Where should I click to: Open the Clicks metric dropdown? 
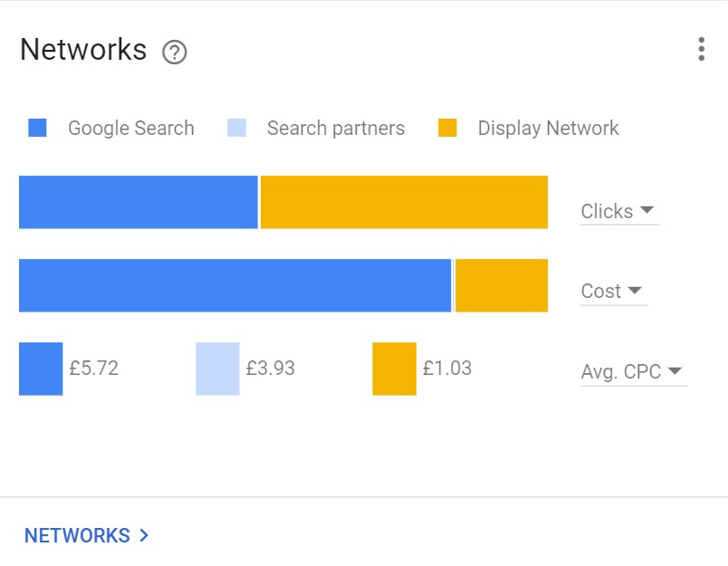pos(620,212)
